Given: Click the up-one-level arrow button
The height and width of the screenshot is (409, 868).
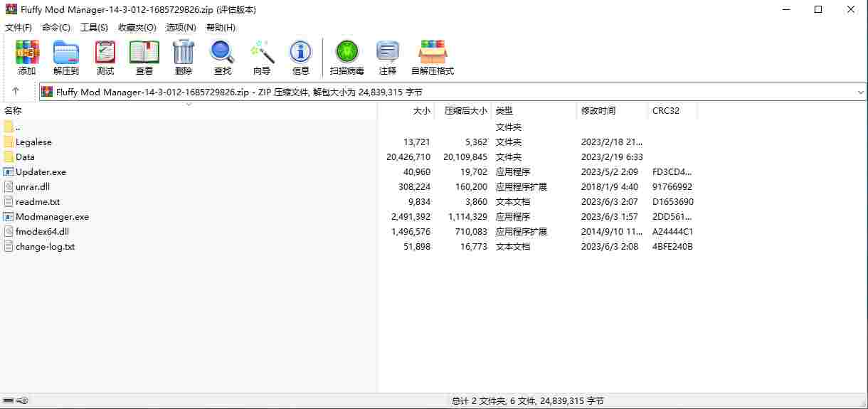Looking at the screenshot, I should tap(16, 92).
